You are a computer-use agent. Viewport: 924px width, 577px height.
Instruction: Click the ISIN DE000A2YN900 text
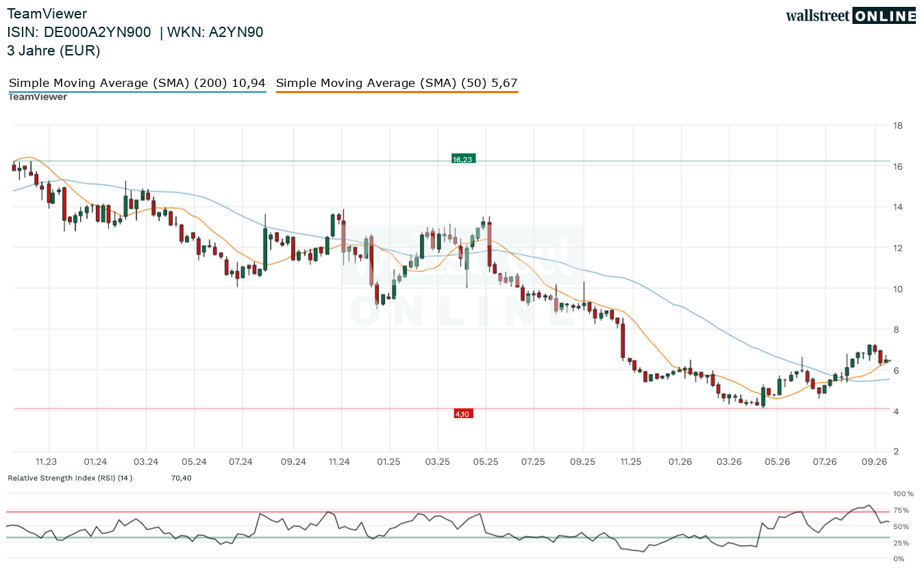(79, 32)
